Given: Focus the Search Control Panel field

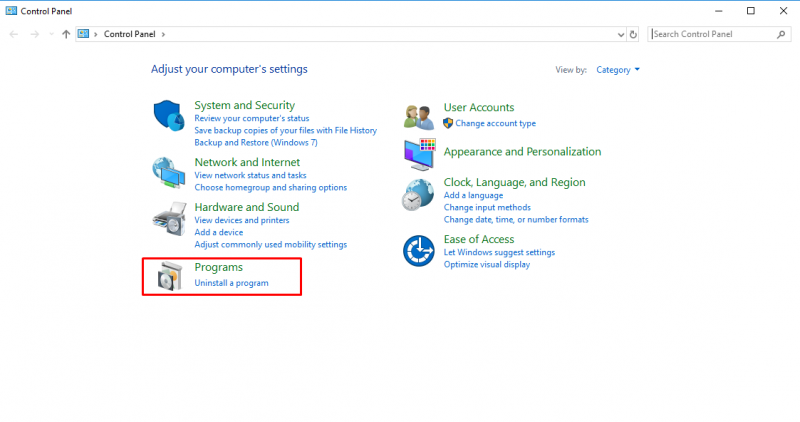Looking at the screenshot, I should 712,34.
